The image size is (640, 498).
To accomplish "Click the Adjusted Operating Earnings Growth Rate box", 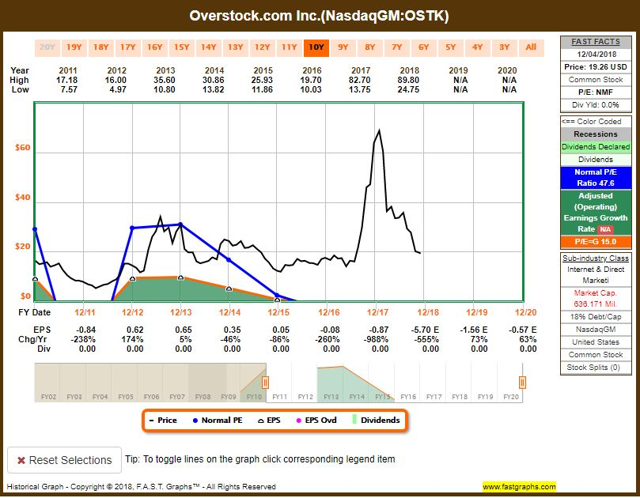I will 596,213.
